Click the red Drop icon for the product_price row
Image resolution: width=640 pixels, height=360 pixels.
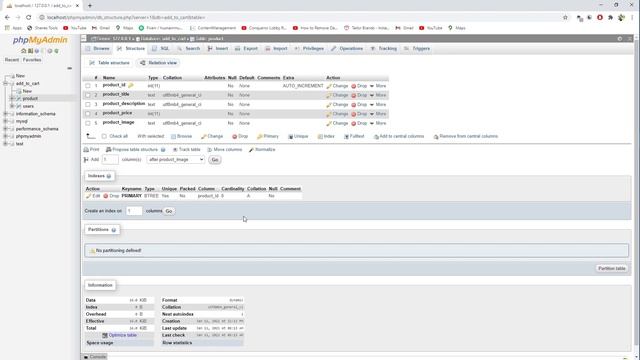pyautogui.click(x=354, y=114)
